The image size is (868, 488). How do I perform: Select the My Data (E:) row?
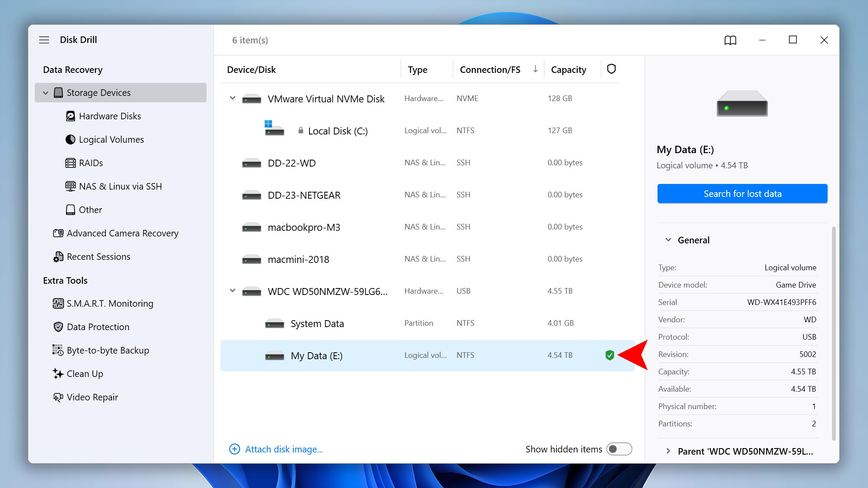pyautogui.click(x=427, y=356)
